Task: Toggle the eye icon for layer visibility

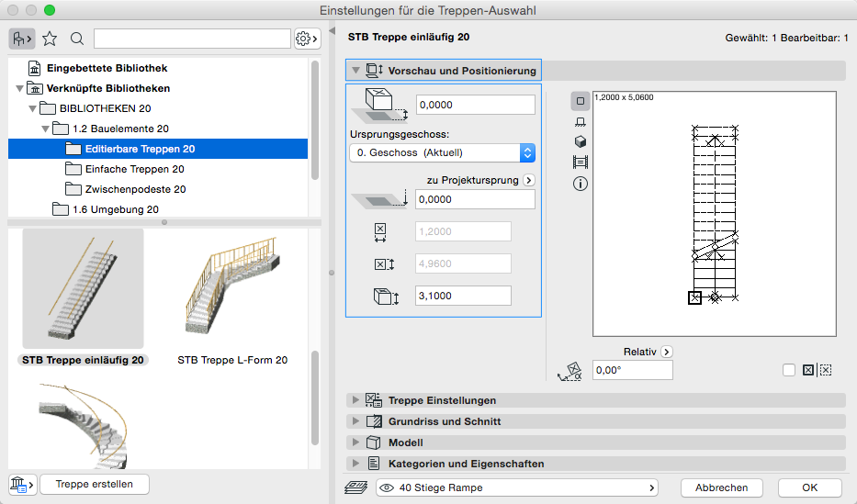Action: 386,487
